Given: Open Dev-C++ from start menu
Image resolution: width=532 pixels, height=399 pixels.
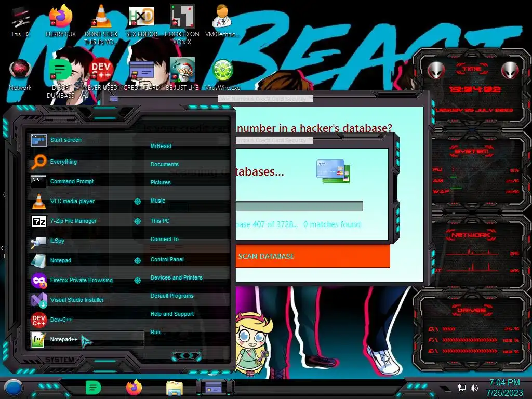Looking at the screenshot, I should 87,320.
